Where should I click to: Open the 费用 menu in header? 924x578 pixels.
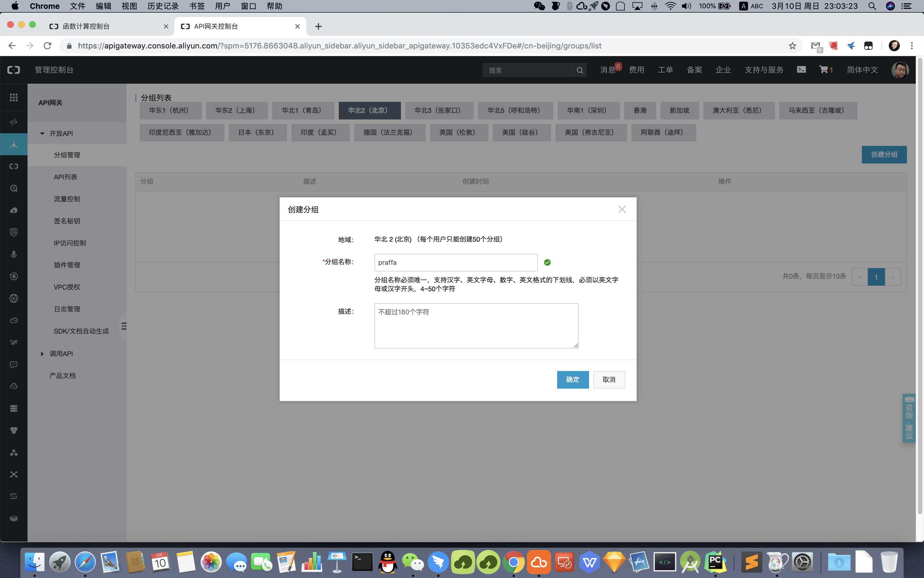(637, 70)
